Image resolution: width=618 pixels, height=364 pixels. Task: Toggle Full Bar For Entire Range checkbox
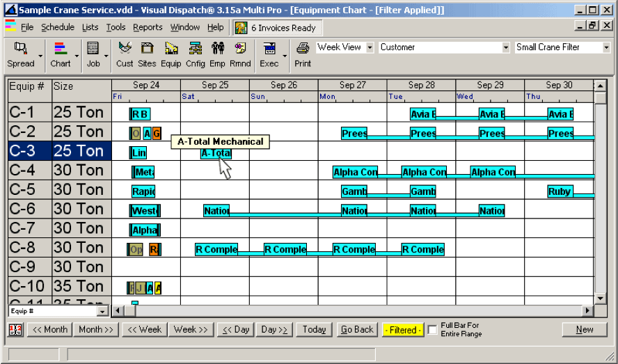(x=432, y=330)
